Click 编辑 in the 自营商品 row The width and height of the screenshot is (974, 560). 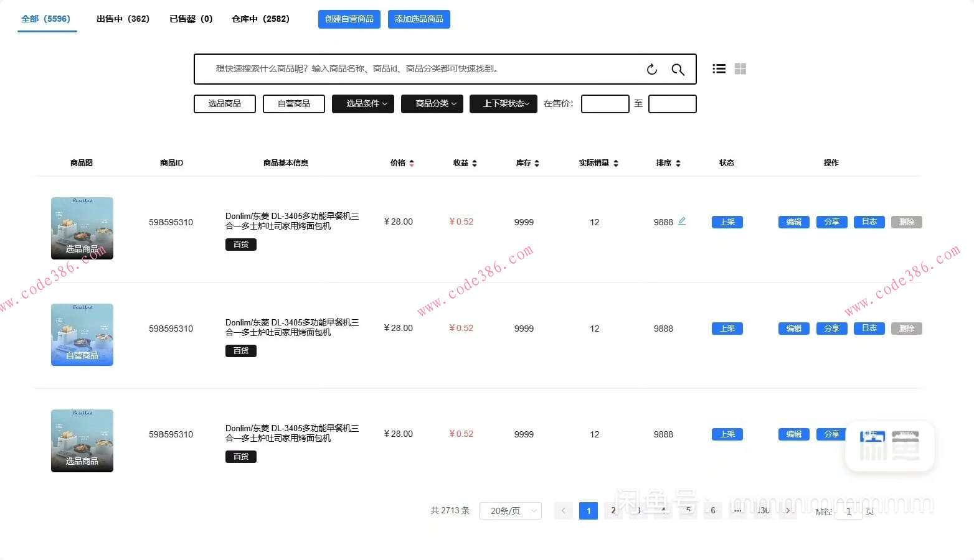(794, 329)
